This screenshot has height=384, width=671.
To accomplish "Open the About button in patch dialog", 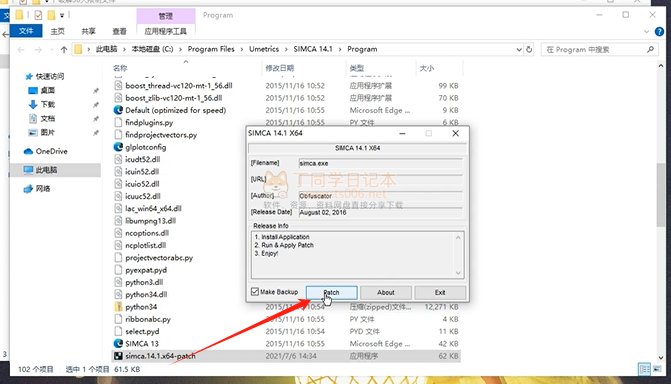I will point(386,292).
